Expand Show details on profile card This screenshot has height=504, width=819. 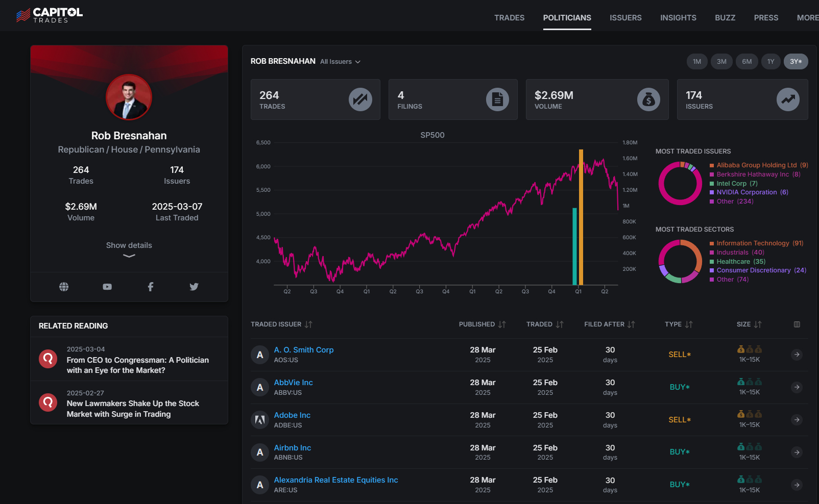129,249
